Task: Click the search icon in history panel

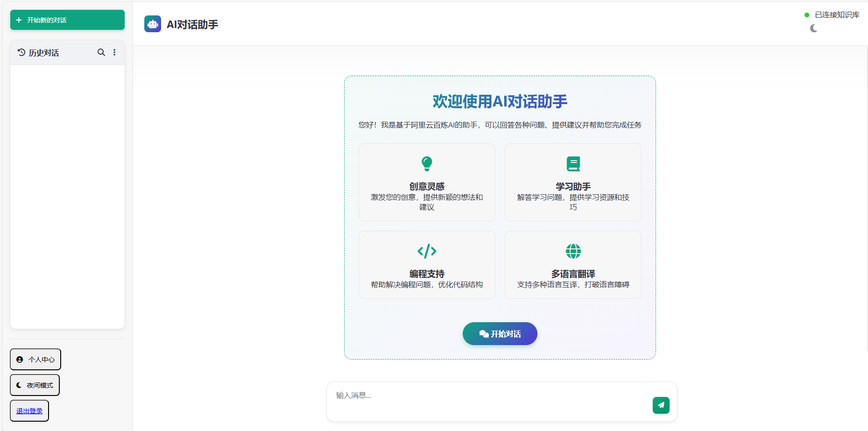Action: coord(101,52)
